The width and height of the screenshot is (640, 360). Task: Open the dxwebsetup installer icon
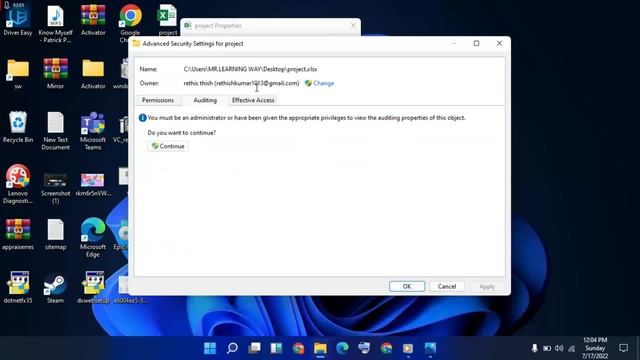tap(93, 288)
